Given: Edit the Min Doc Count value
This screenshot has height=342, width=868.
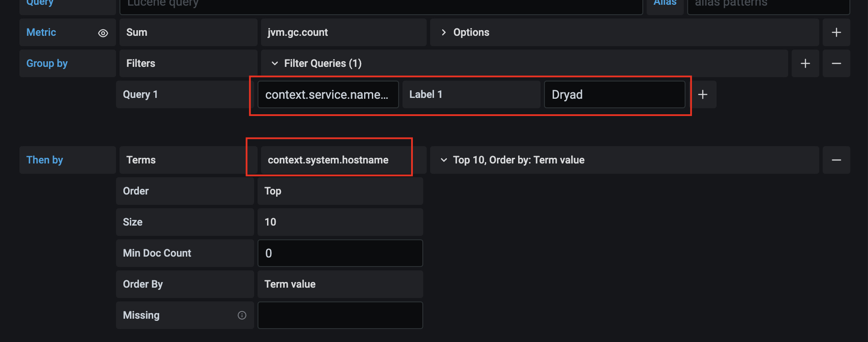Looking at the screenshot, I should 340,253.
